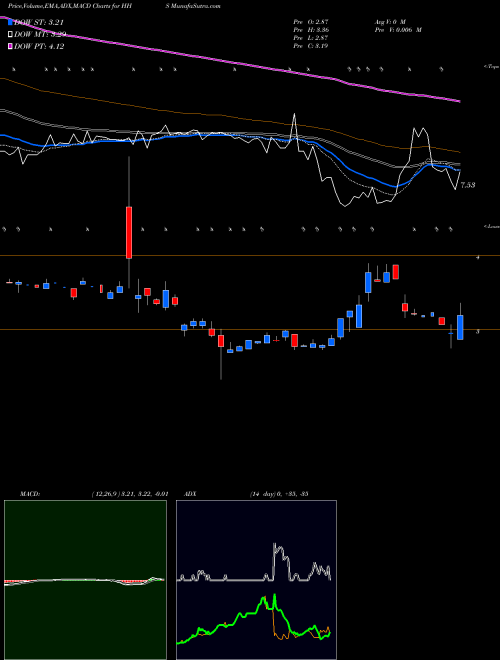Click the 'Pre H: 3.36' value

(x=311, y=30)
